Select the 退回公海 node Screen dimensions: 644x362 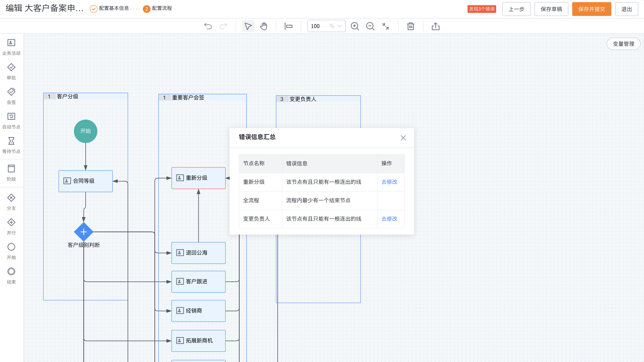coord(199,253)
